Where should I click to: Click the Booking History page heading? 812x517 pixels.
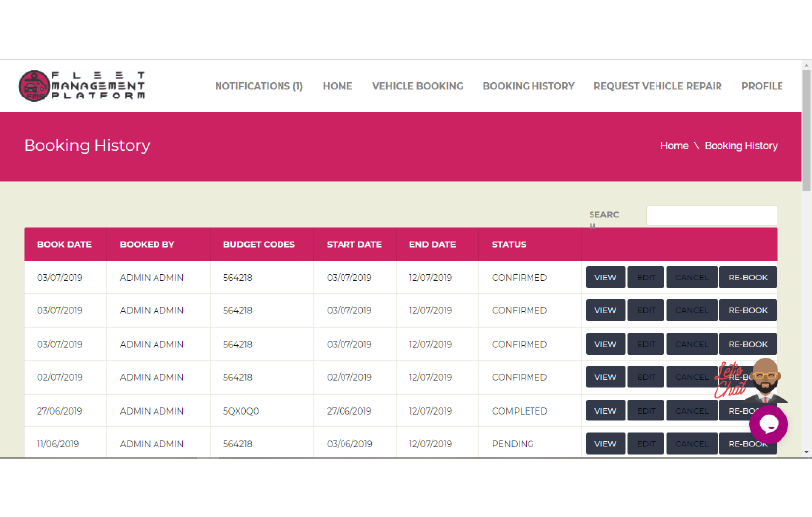coord(87,145)
